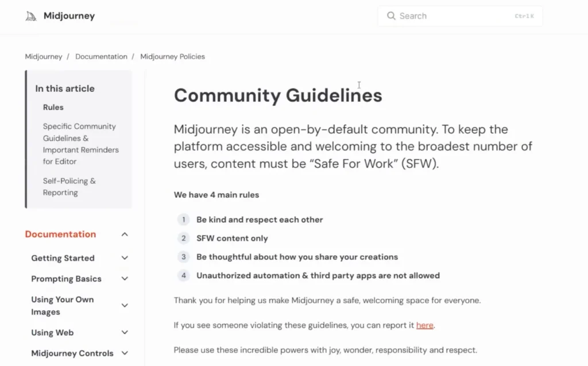Open the Using Web menu item
Viewport: 588px width, 366px height.
coord(52,333)
